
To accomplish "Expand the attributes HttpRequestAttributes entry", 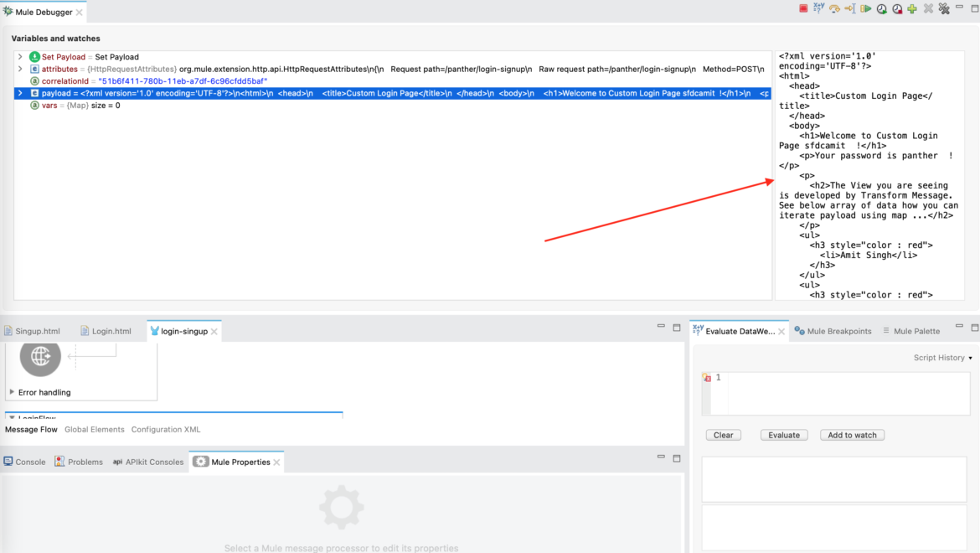I will (x=20, y=69).
